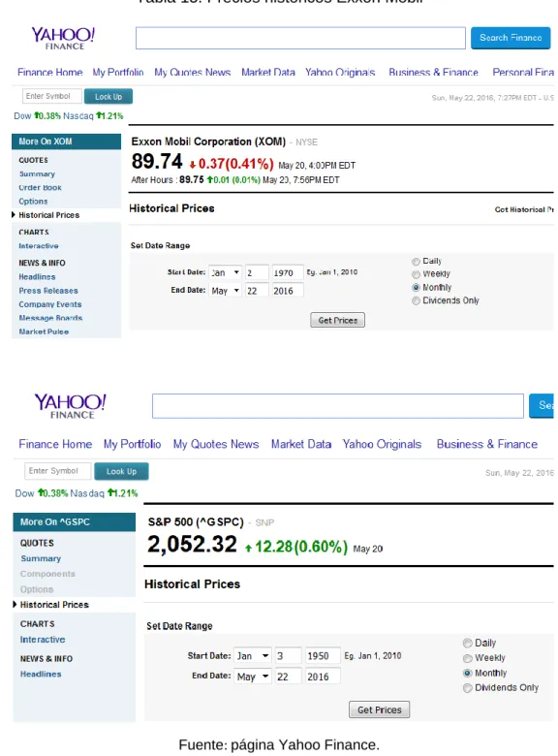Click the Nasdaq index link in the S&P 500 page
The height and width of the screenshot is (756, 558).
[x=87, y=493]
